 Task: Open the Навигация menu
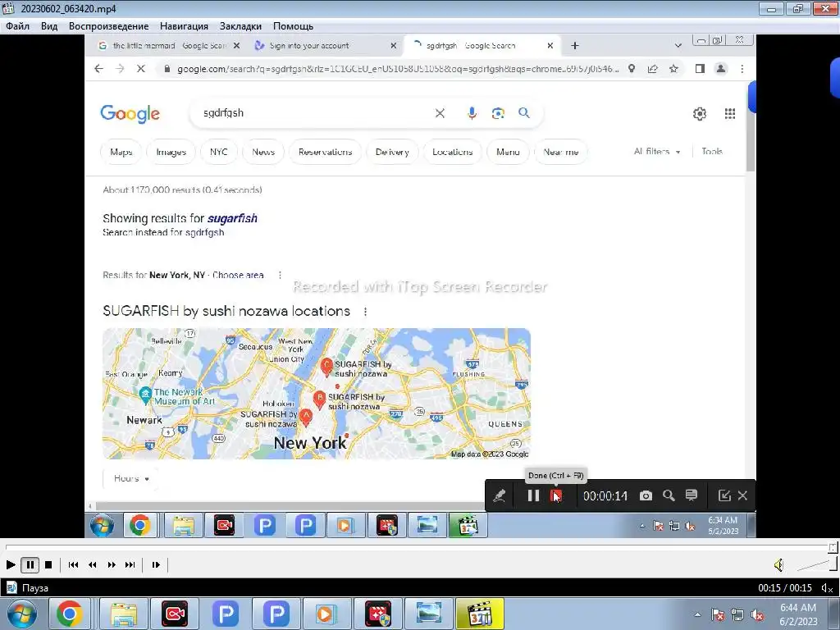184,26
